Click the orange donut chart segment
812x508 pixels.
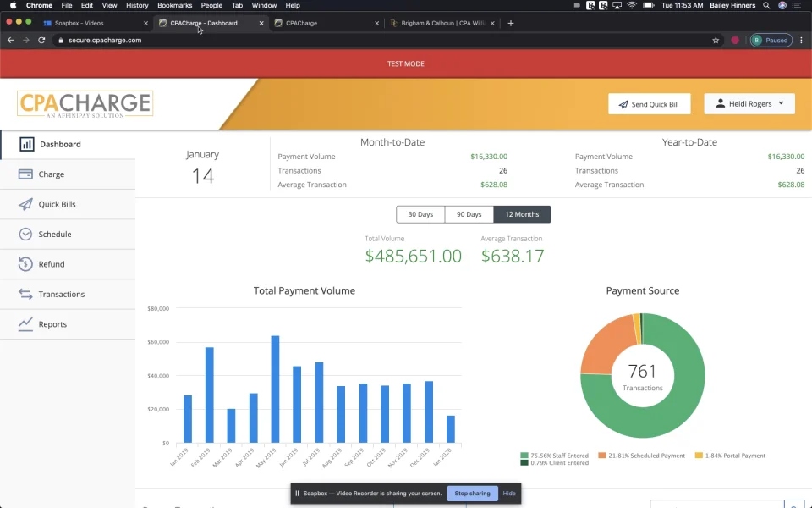(x=606, y=347)
